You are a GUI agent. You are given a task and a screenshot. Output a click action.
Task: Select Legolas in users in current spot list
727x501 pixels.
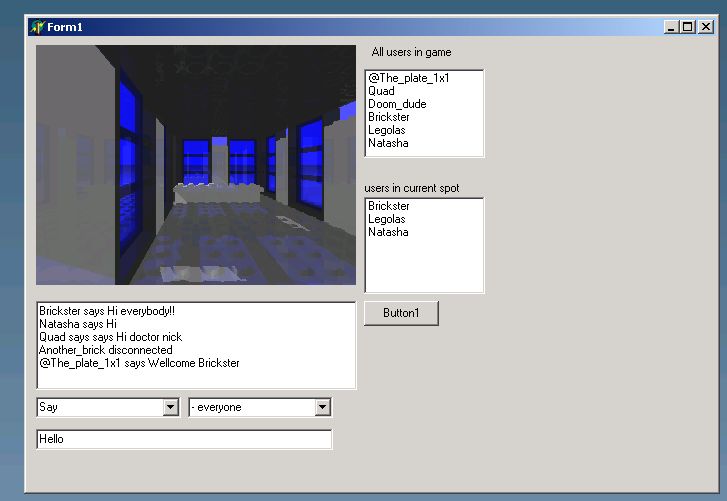(387, 219)
